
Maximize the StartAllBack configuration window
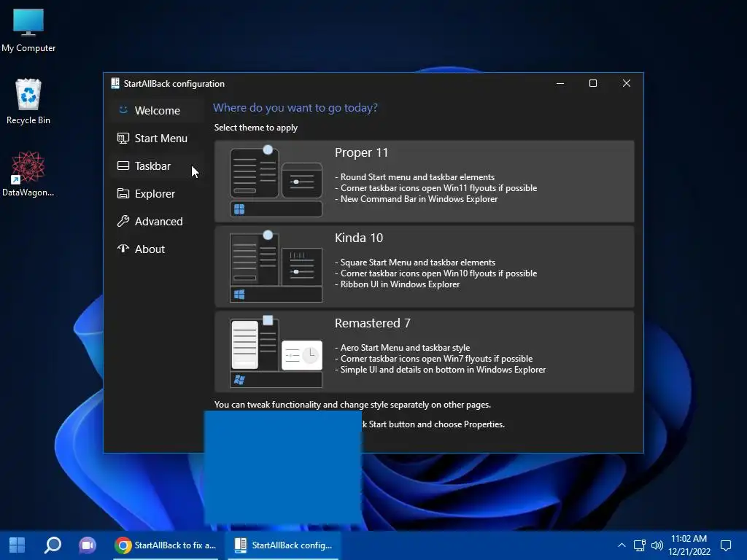[x=593, y=83]
